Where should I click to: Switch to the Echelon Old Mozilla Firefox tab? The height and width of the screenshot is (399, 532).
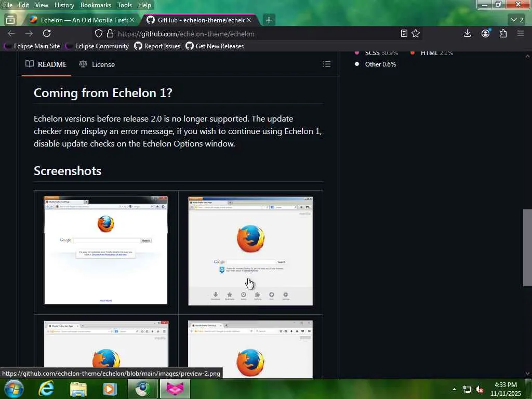pyautogui.click(x=81, y=20)
